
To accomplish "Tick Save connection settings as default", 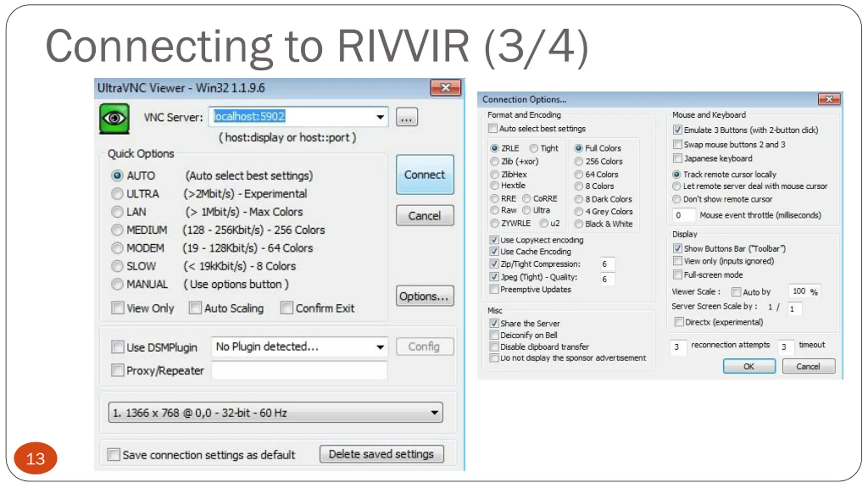I will click(x=114, y=454).
